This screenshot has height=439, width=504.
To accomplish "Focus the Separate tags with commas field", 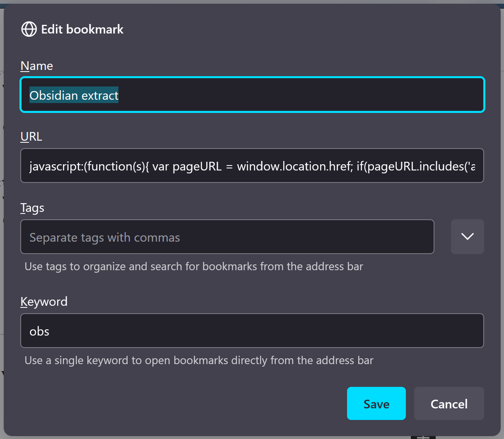I will coord(227,237).
